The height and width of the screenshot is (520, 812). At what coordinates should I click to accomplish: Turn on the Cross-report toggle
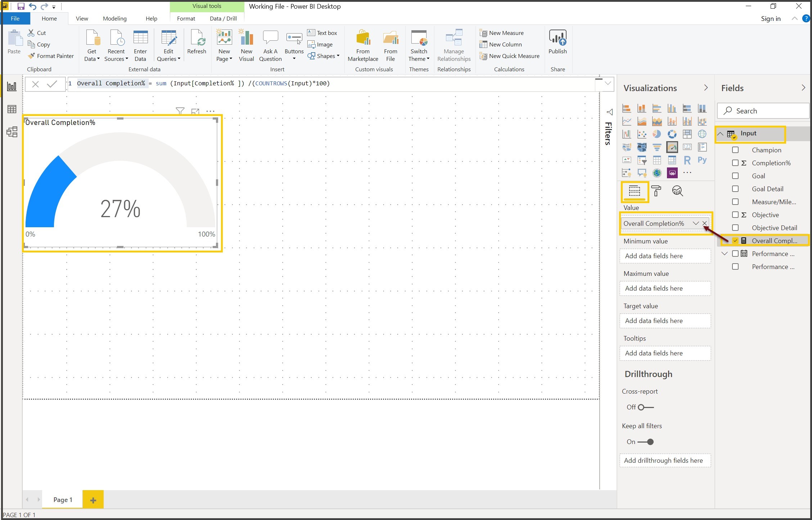(x=645, y=407)
